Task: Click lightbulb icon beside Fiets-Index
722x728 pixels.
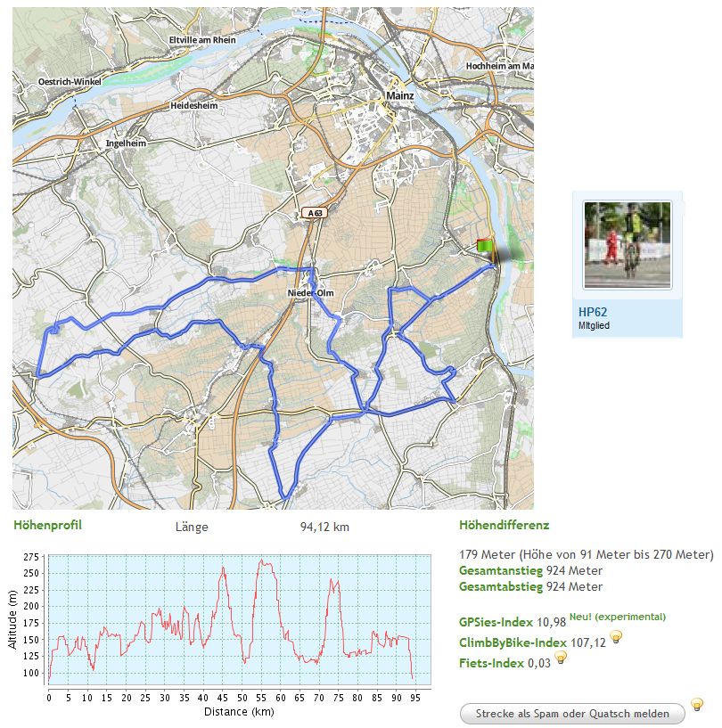Action: pos(561,658)
